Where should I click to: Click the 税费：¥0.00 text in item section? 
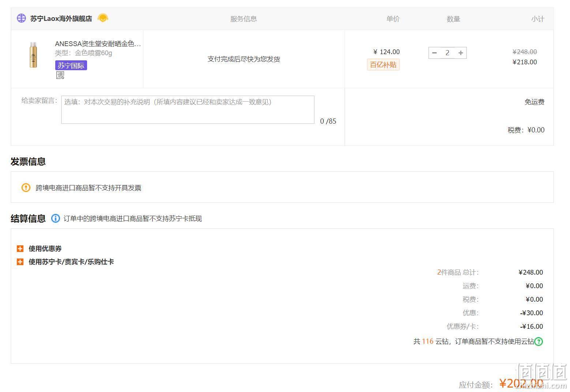click(526, 130)
